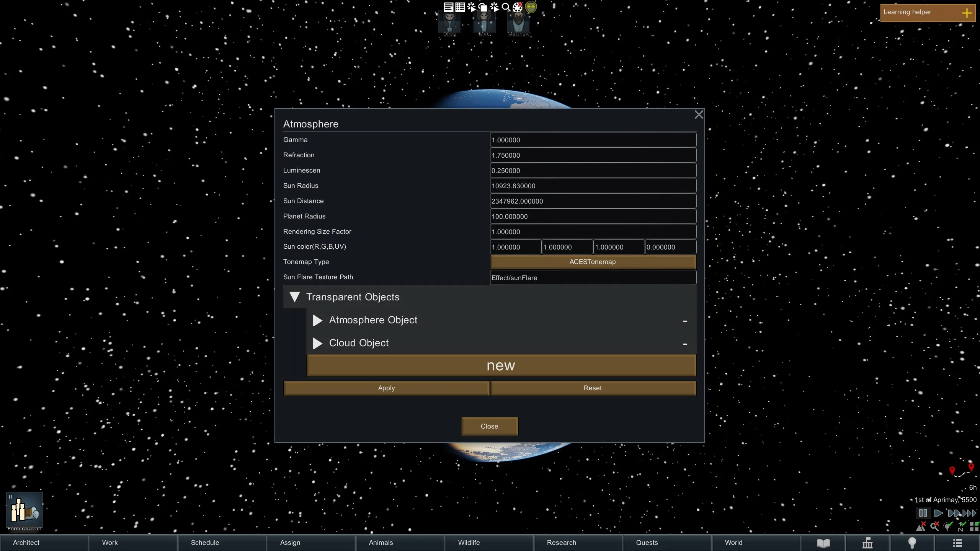Open the factions building icon in bottom bar
Screen dimensions: 980x551
(x=867, y=543)
